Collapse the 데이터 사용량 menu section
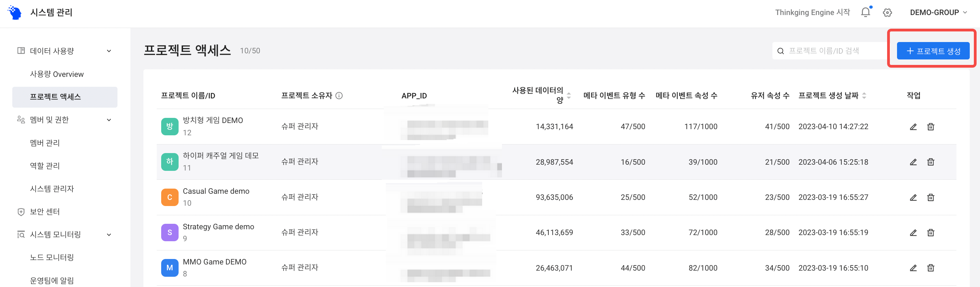980x287 pixels. [109, 51]
